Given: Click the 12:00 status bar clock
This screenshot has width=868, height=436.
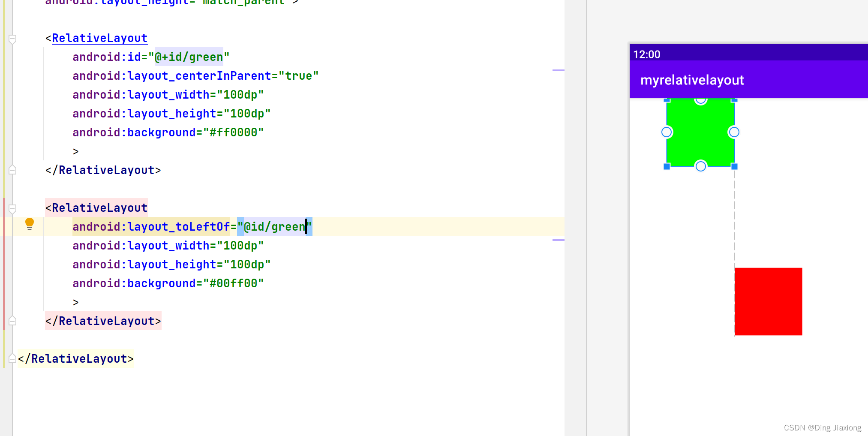Looking at the screenshot, I should (x=646, y=54).
